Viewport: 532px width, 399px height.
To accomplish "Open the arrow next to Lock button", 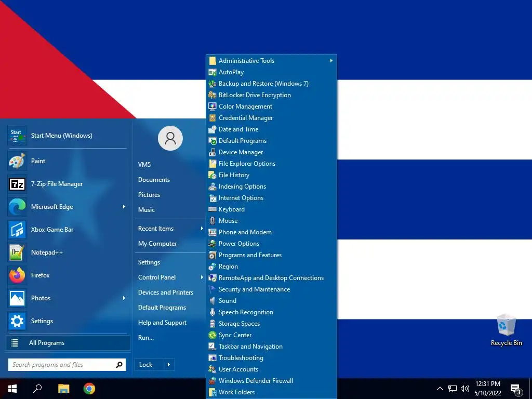I will (x=169, y=365).
